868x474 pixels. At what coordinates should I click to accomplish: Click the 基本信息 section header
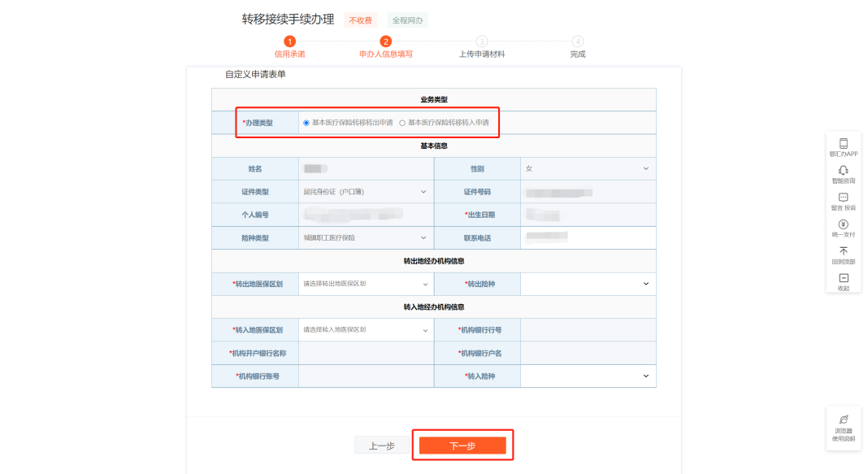pos(433,146)
